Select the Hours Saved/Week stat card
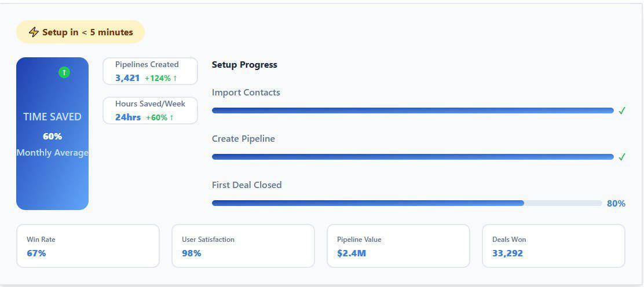644x287 pixels. tap(150, 111)
